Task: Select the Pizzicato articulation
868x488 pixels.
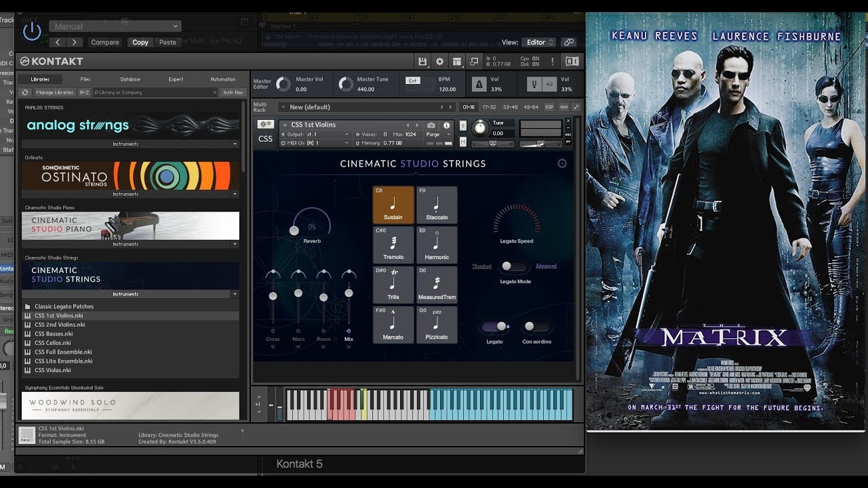Action: coord(437,325)
